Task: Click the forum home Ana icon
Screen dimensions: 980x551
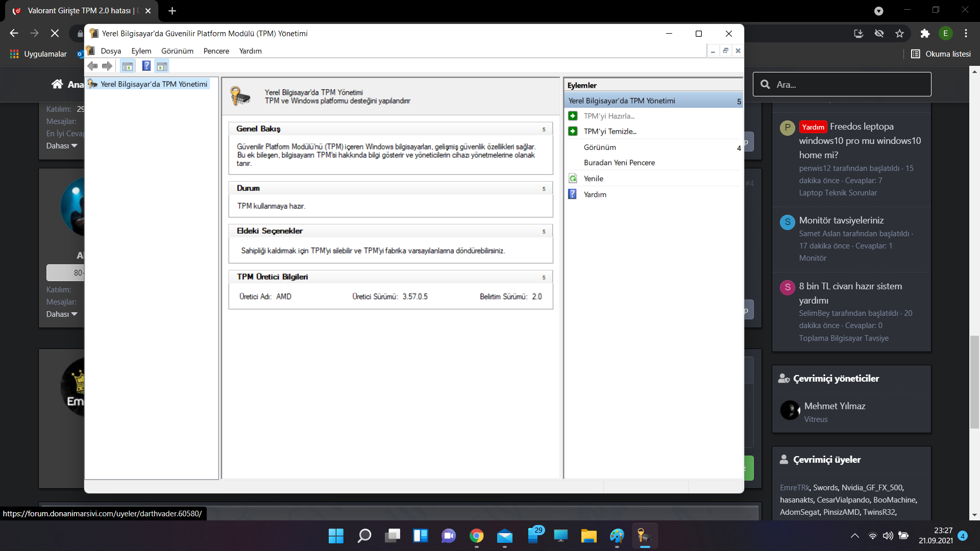Action: [57, 84]
